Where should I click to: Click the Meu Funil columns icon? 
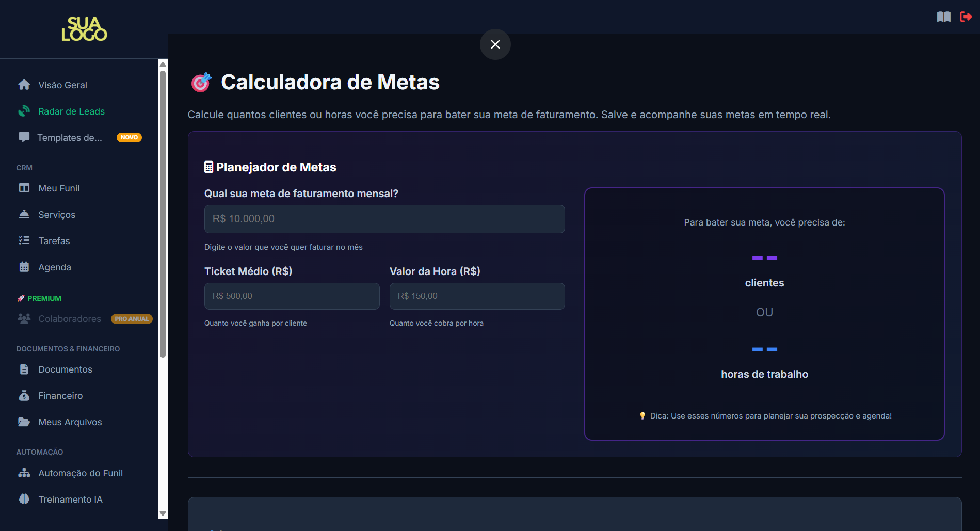[24, 188]
